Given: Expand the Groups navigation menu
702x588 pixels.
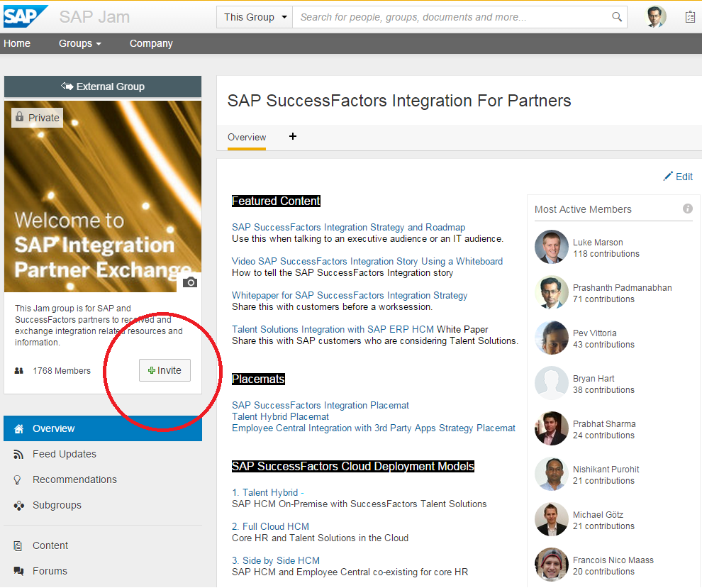Looking at the screenshot, I should click(x=79, y=43).
